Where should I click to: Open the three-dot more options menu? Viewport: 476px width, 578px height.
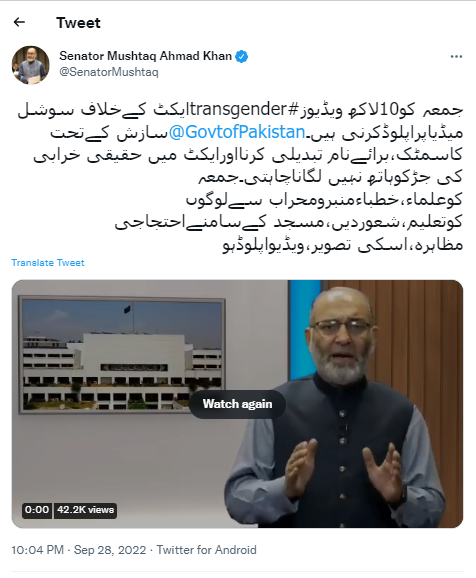coord(456,56)
